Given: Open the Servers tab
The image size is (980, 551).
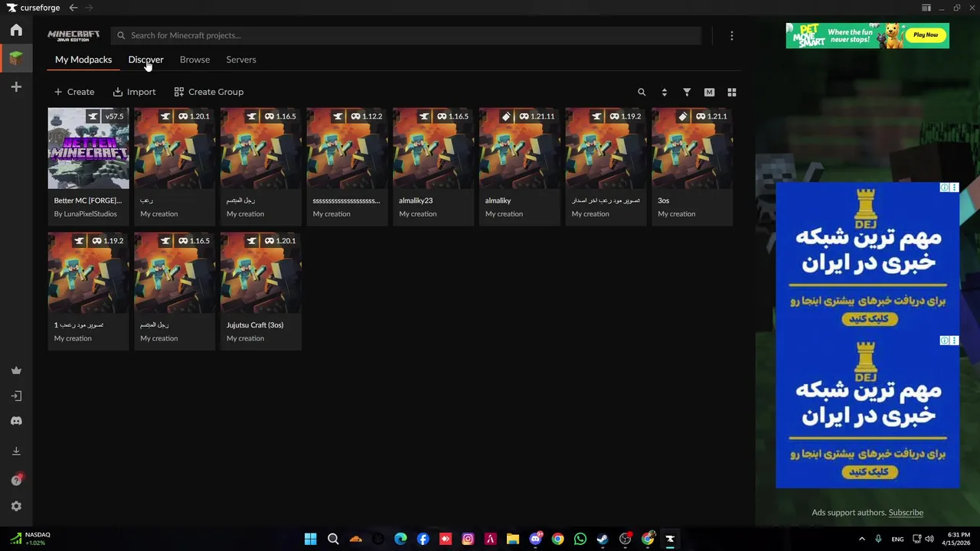Looking at the screenshot, I should click(x=241, y=59).
